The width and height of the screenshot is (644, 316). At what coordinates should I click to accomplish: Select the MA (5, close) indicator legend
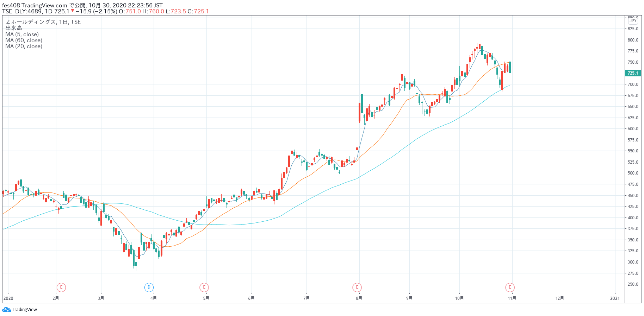click(22, 34)
